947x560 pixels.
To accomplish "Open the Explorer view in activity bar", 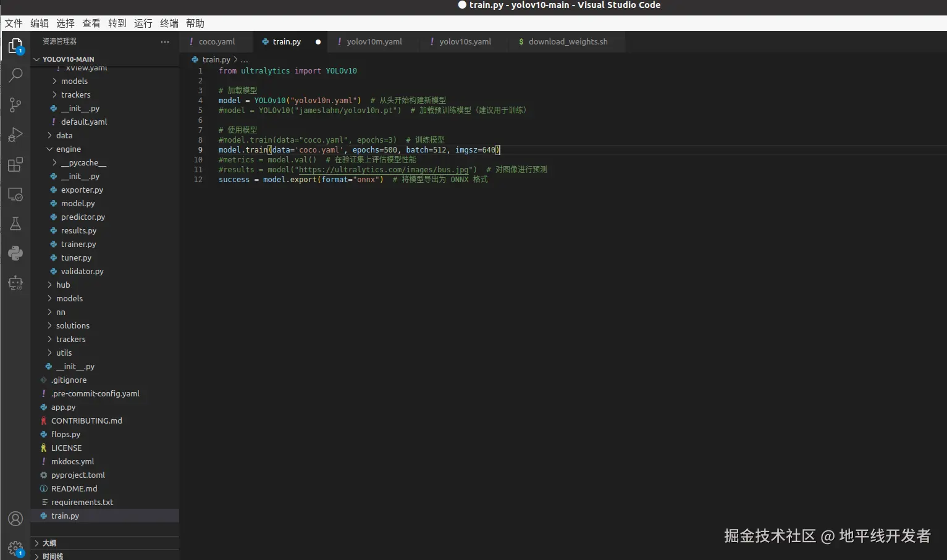I will [x=15, y=46].
